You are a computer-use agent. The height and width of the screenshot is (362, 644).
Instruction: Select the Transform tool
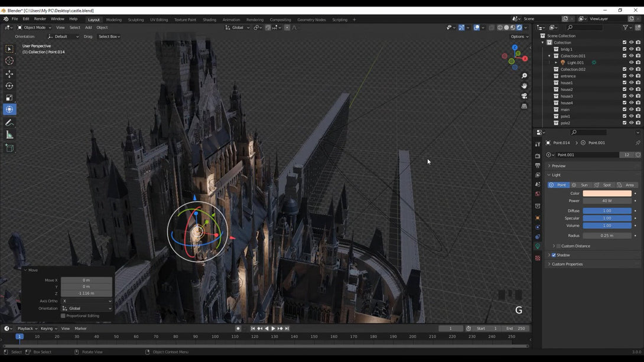tap(9, 109)
